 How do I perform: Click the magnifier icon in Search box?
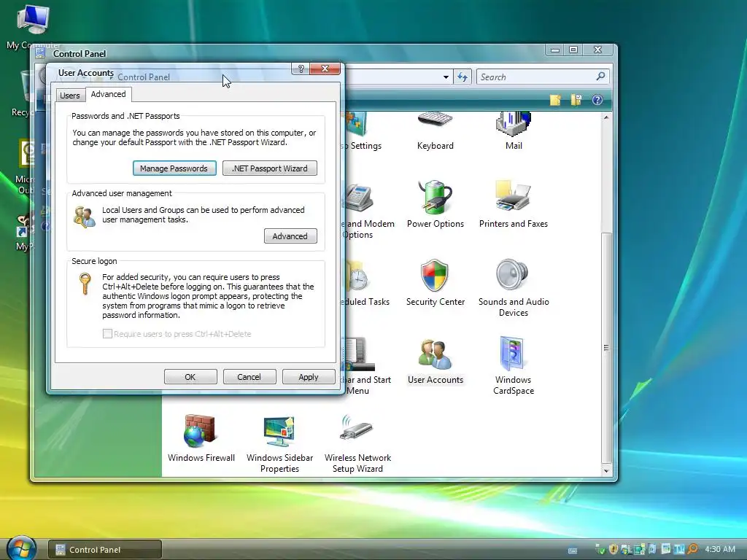600,76
